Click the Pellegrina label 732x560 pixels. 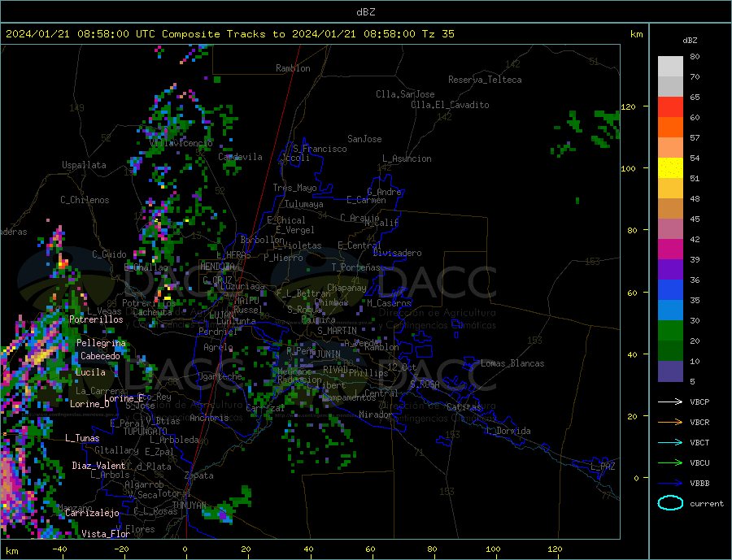(x=102, y=343)
